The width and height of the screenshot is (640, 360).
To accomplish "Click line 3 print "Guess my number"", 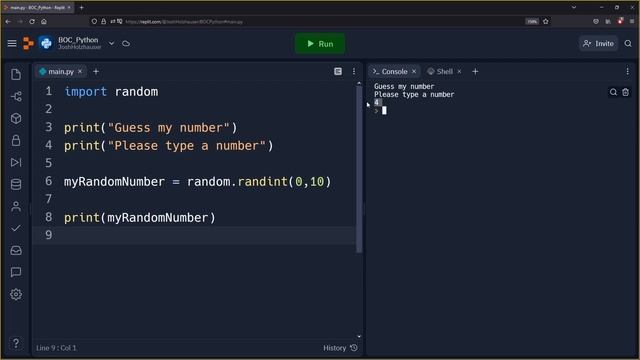I will tap(151, 128).
